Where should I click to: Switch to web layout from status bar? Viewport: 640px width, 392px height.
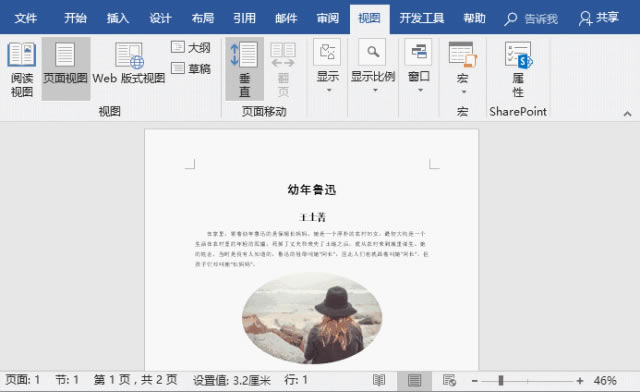pos(449,381)
